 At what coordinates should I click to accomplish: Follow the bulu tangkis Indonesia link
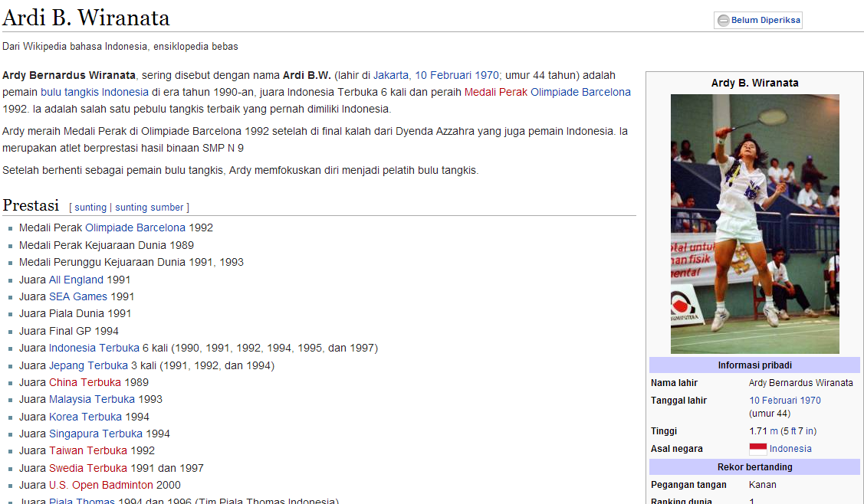point(94,92)
